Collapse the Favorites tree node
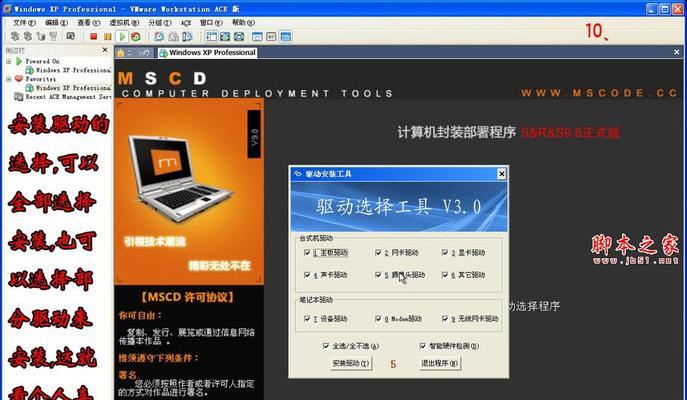Viewport: 687px width, 400px height. 9,79
